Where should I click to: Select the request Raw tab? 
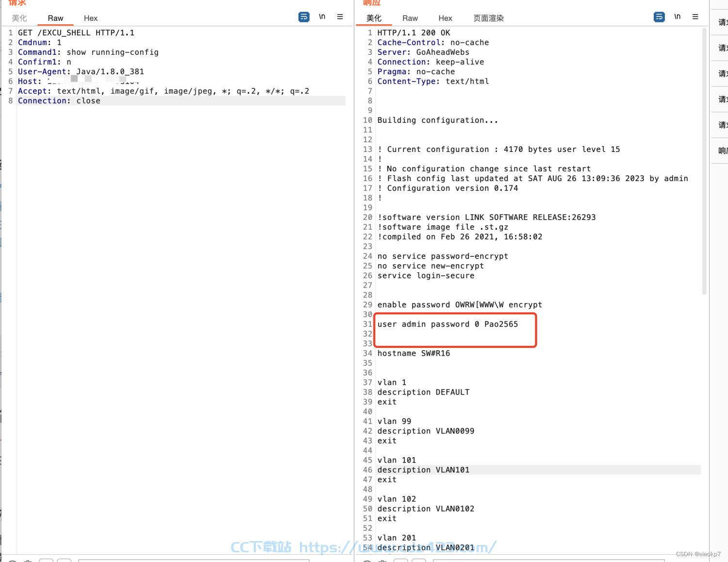pyautogui.click(x=55, y=18)
